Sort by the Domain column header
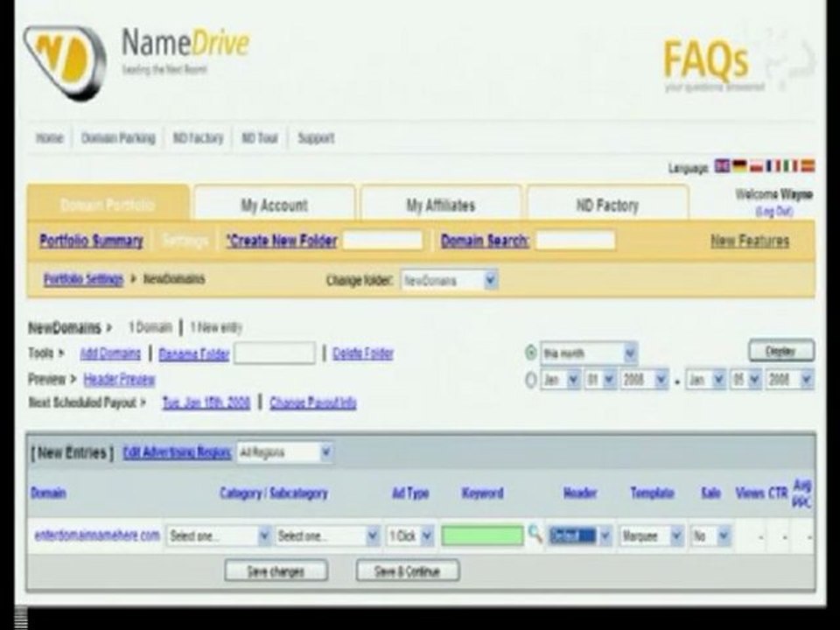 coord(48,493)
